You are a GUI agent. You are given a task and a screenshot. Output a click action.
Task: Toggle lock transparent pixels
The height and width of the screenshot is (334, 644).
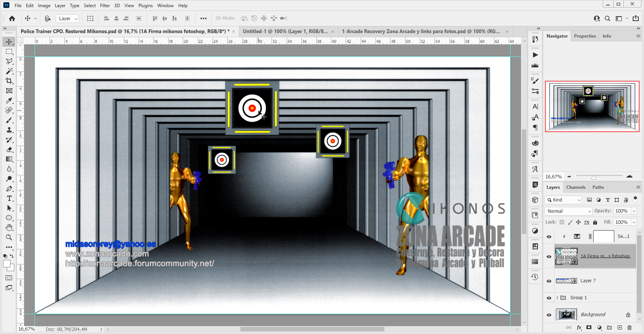pos(562,222)
